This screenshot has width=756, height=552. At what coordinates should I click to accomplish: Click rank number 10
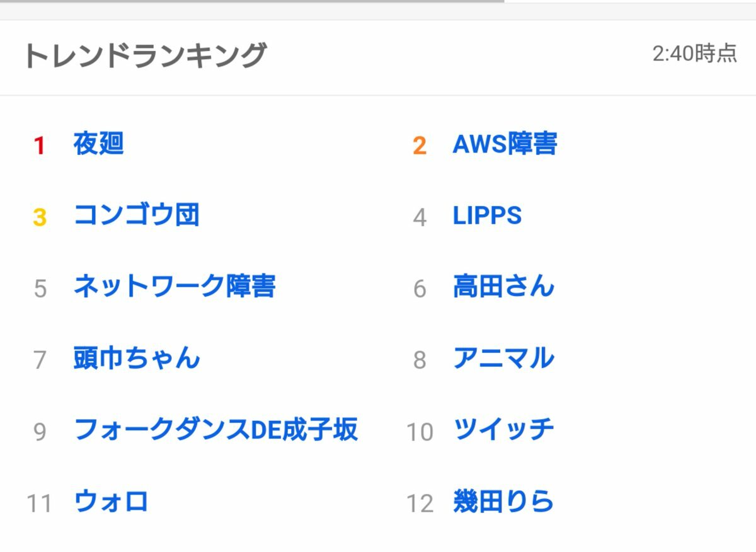420,432
